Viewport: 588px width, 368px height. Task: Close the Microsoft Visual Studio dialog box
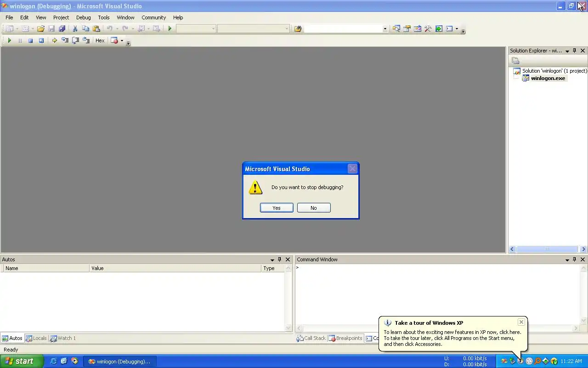pyautogui.click(x=352, y=169)
